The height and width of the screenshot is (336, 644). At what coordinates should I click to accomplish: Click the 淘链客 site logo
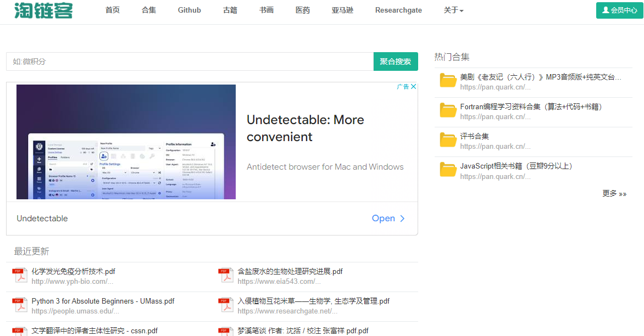(43, 10)
